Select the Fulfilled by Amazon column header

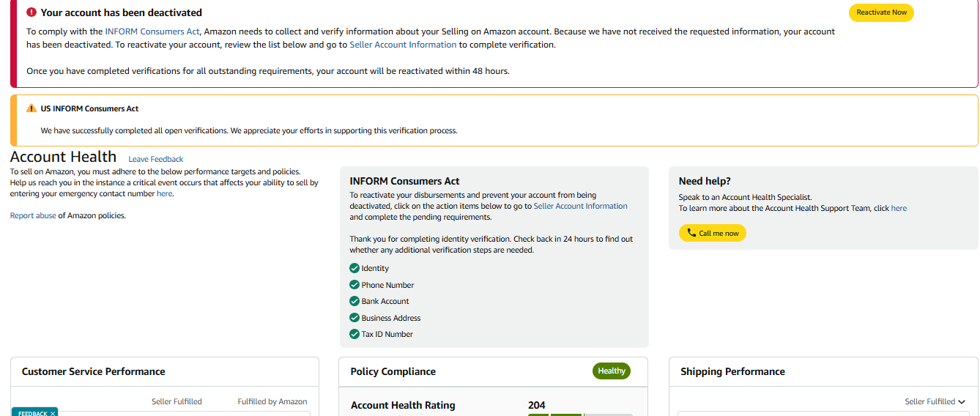(272, 401)
